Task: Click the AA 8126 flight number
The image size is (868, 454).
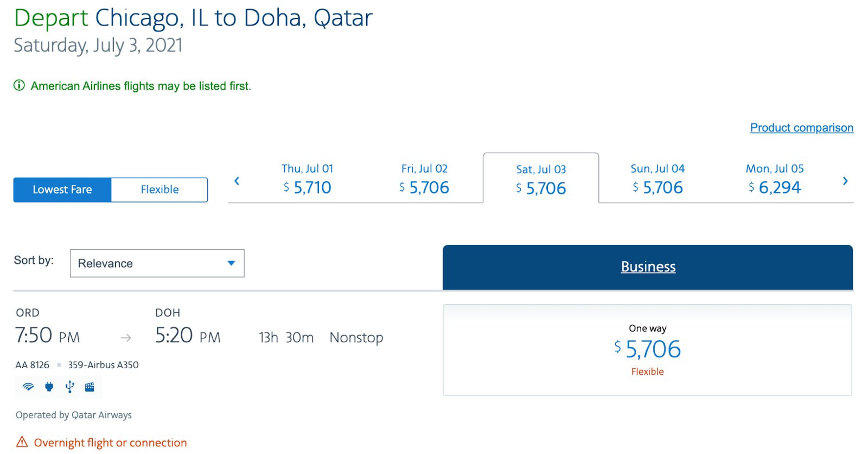Action: pos(33,365)
